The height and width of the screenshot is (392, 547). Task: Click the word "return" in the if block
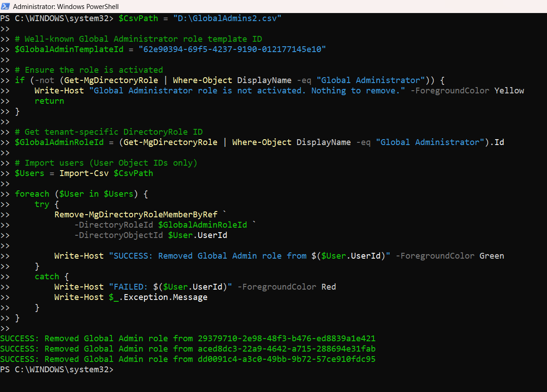click(x=49, y=101)
